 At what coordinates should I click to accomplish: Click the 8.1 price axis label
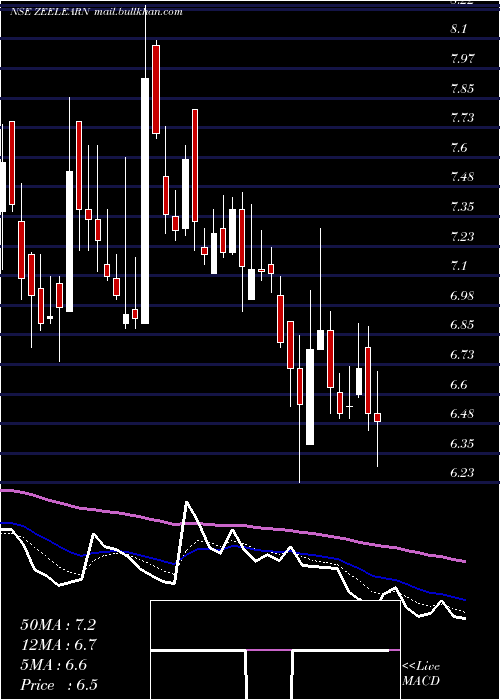click(x=459, y=29)
